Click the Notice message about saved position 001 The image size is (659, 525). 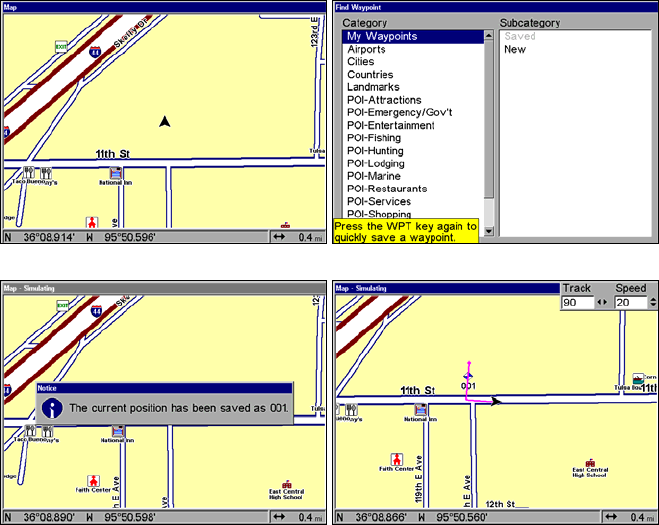pos(179,408)
